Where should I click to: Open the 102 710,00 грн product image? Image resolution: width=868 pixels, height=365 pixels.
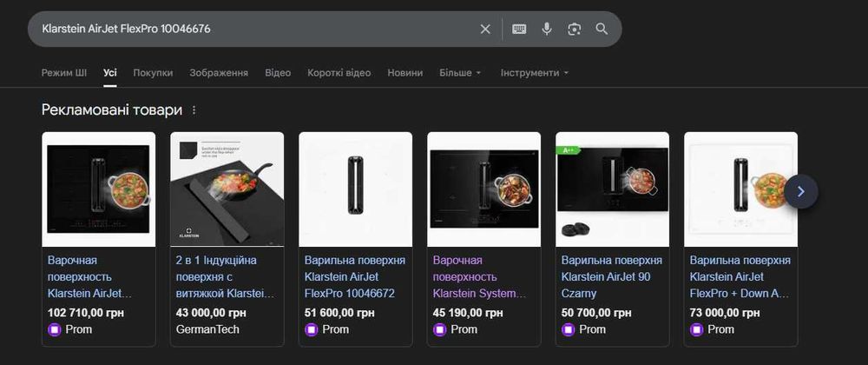[99, 189]
